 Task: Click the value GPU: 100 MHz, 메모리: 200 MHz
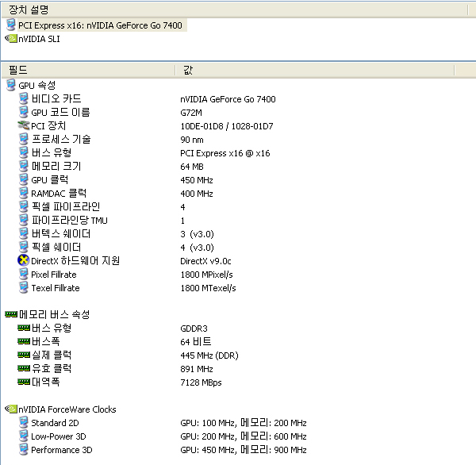coord(244,423)
